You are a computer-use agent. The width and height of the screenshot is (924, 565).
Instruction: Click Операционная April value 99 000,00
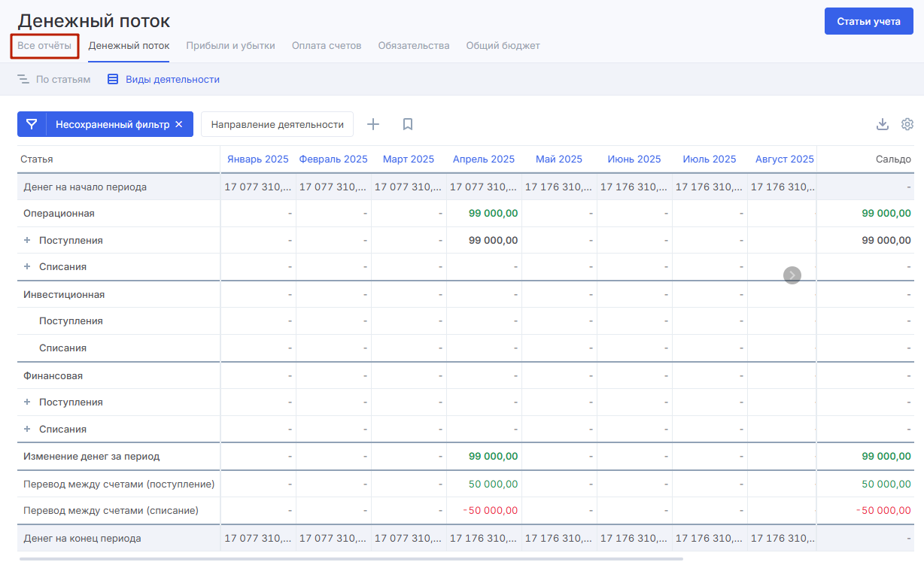(493, 214)
